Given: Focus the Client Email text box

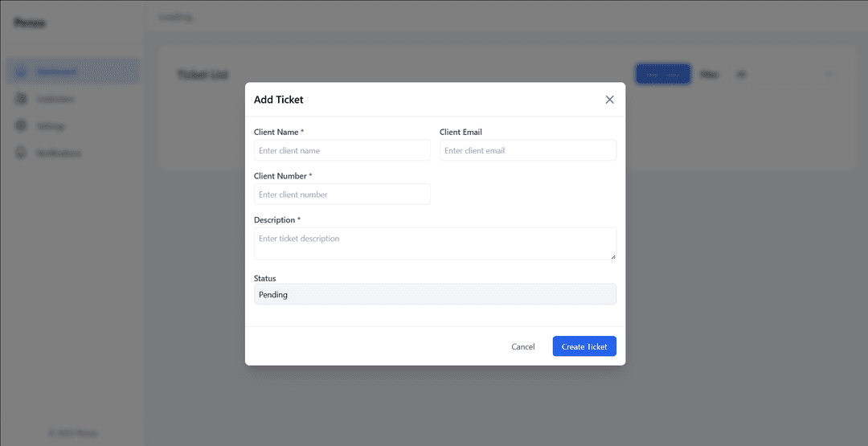Looking at the screenshot, I should coord(527,150).
